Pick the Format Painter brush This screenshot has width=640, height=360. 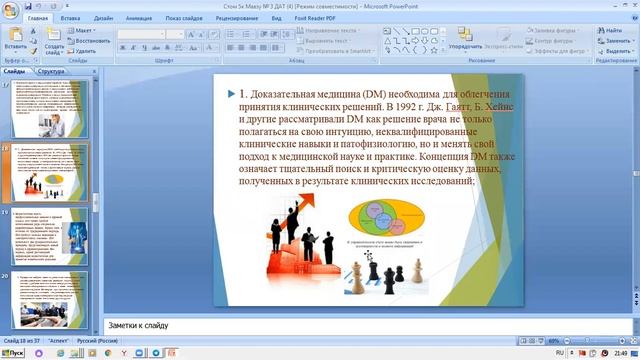click(x=33, y=51)
